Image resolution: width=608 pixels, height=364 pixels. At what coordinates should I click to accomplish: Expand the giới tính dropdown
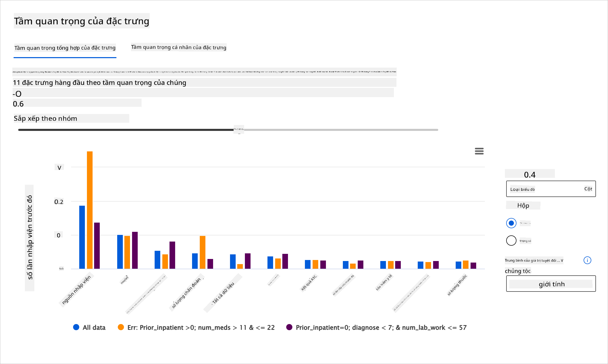coord(551,284)
